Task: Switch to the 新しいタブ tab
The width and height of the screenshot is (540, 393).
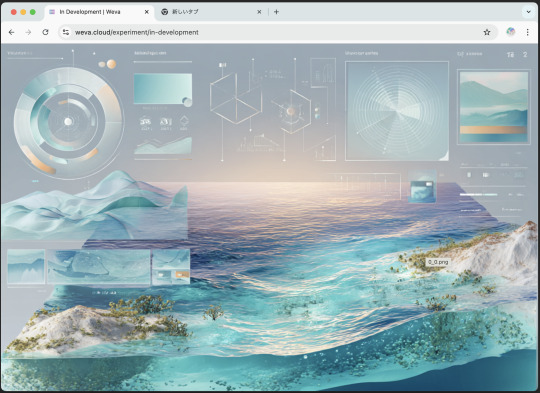Action: [211, 12]
